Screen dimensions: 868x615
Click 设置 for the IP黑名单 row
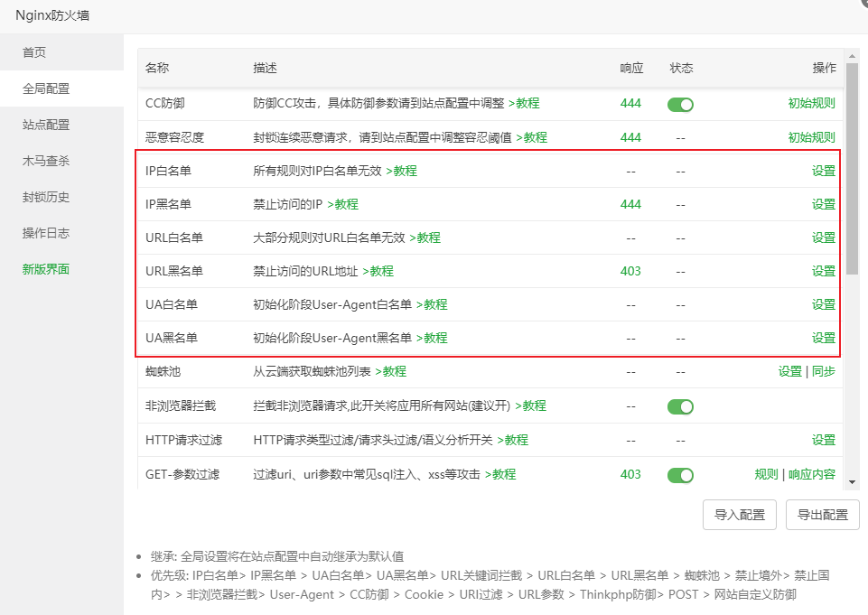(823, 204)
